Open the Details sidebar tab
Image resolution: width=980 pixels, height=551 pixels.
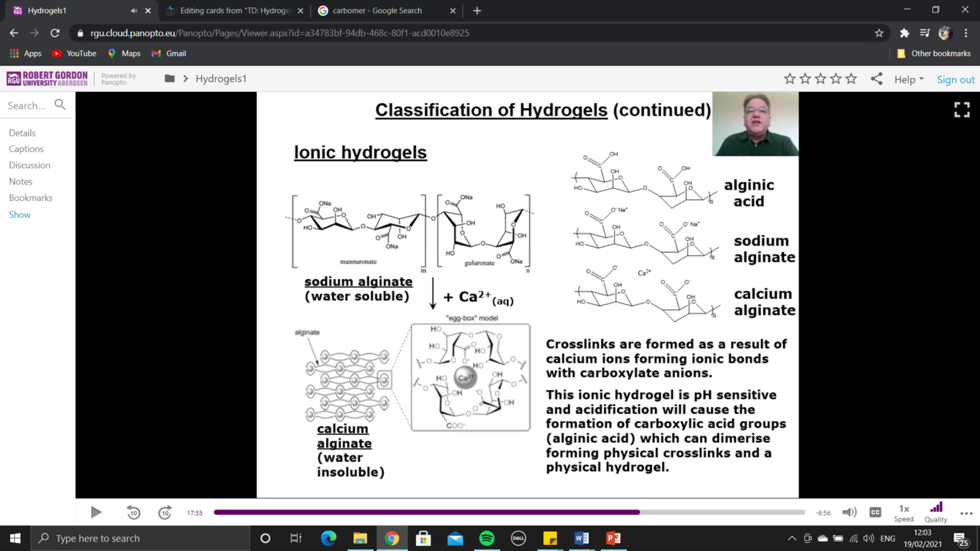[x=22, y=133]
